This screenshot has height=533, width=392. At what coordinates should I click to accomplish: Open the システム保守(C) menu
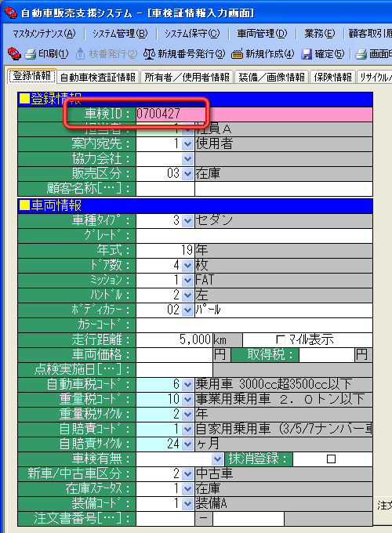(192, 34)
